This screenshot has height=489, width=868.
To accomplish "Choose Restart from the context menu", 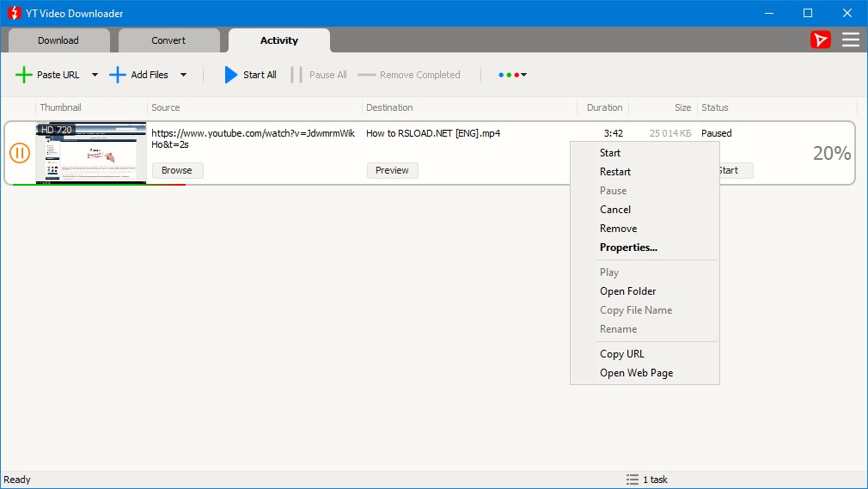I will pyautogui.click(x=615, y=172).
